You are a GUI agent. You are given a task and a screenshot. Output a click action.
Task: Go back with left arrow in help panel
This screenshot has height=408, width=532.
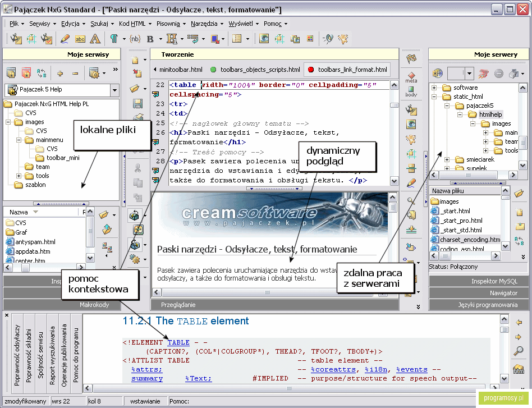pos(519,322)
